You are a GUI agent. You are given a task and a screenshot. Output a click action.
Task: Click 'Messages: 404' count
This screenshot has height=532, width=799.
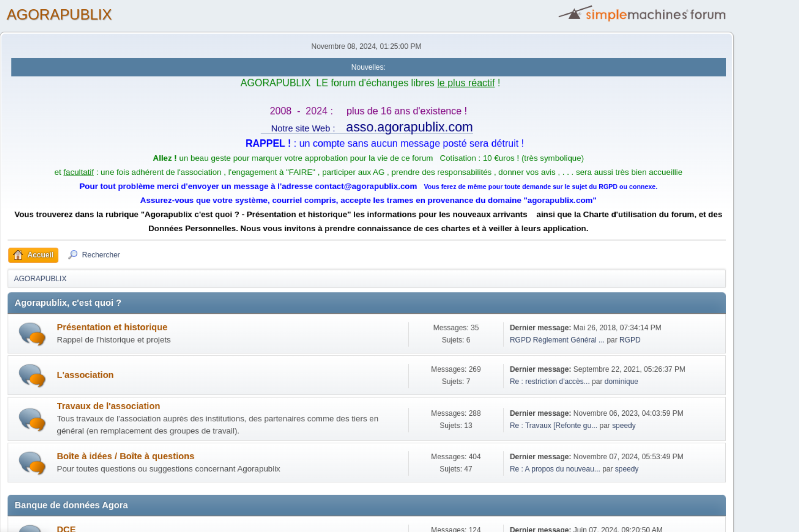click(x=456, y=457)
